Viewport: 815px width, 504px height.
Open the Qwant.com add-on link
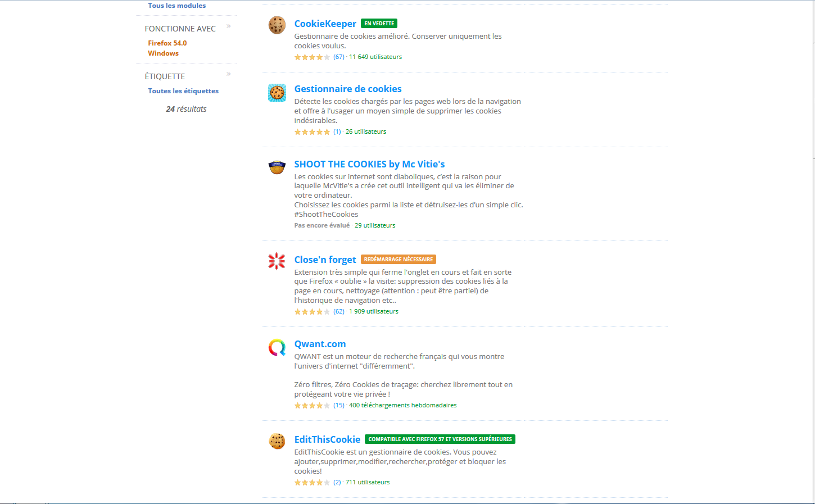pyautogui.click(x=320, y=344)
